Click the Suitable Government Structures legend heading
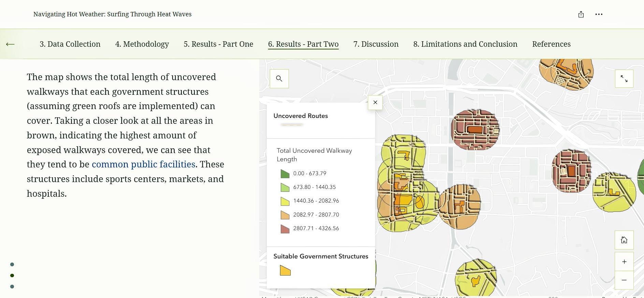The image size is (644, 298). (321, 256)
